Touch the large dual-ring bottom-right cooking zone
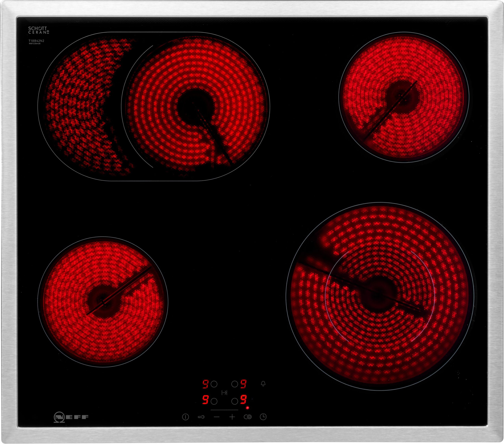The image size is (504, 444). coord(380,296)
